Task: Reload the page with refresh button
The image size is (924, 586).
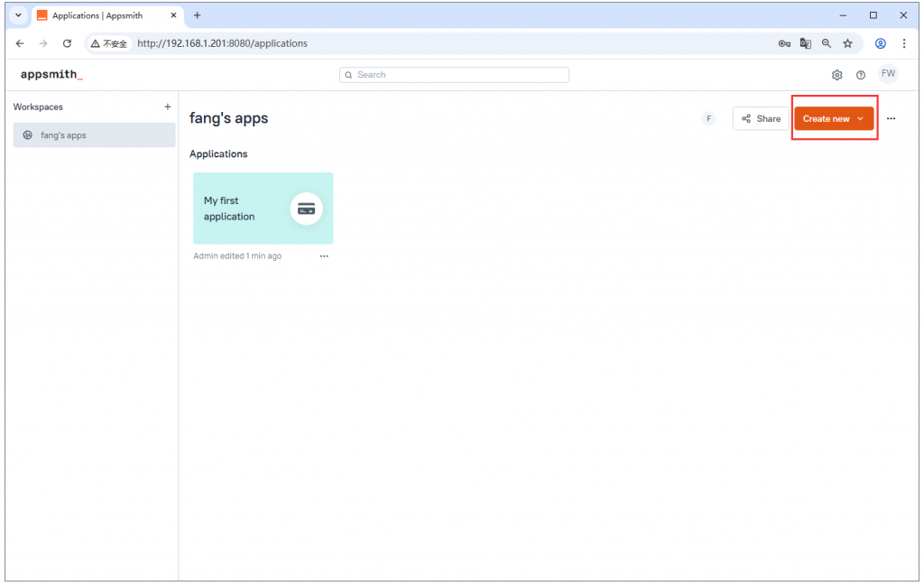Action: pyautogui.click(x=67, y=43)
